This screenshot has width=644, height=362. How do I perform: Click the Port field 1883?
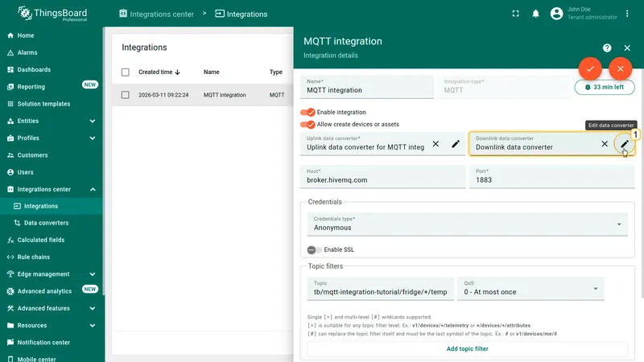(x=552, y=177)
